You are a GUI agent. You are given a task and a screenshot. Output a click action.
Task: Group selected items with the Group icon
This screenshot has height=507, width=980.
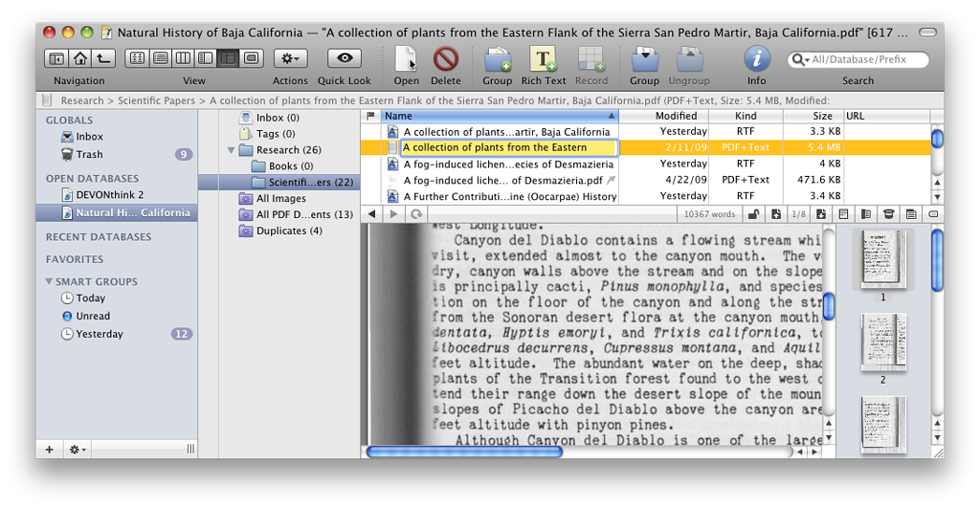644,59
